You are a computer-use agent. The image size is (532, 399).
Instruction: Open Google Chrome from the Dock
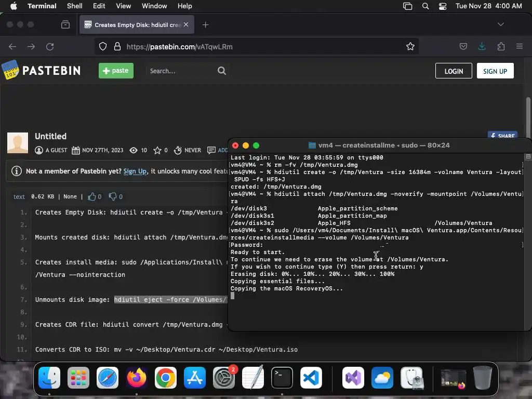point(166,378)
